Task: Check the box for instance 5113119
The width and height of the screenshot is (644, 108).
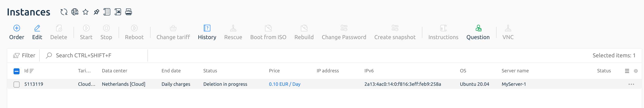Action: [x=17, y=84]
